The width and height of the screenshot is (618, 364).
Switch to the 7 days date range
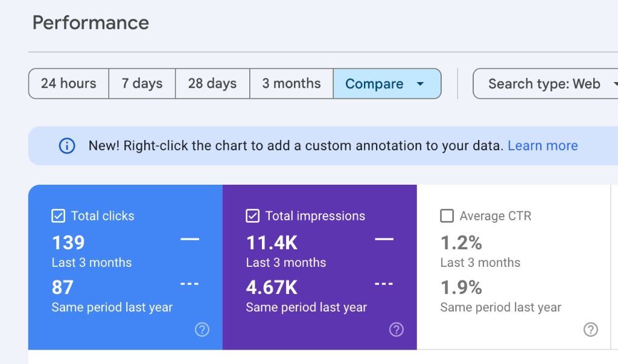click(x=142, y=84)
